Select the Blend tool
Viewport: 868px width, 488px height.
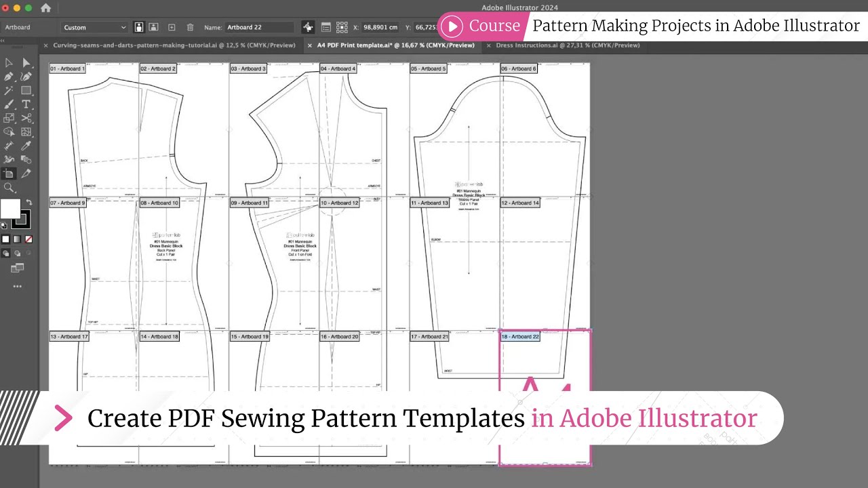26,159
